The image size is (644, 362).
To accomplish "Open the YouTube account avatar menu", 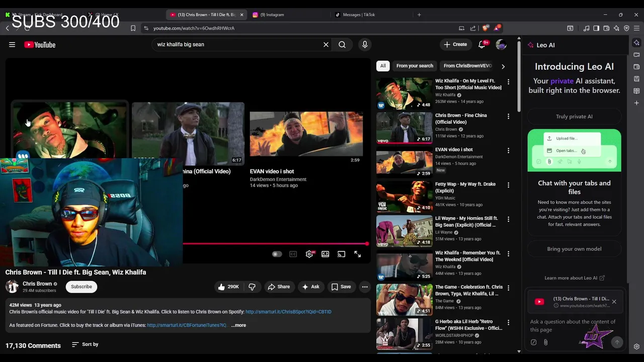I will (x=501, y=45).
